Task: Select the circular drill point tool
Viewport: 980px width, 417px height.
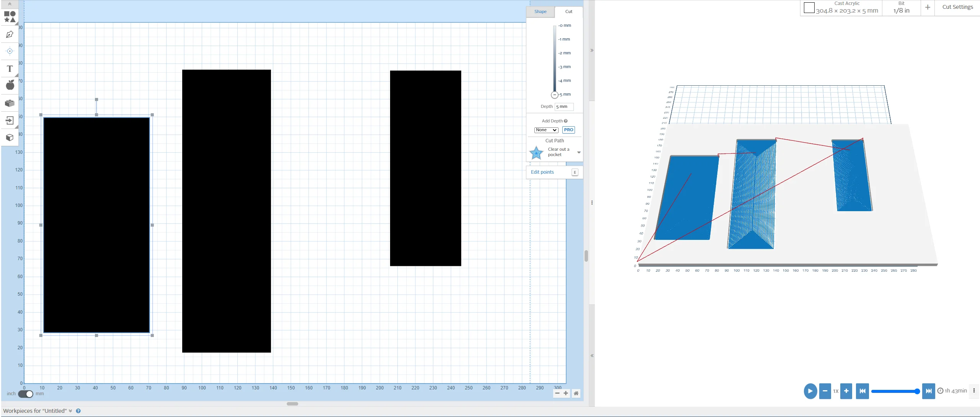Action: [x=10, y=51]
